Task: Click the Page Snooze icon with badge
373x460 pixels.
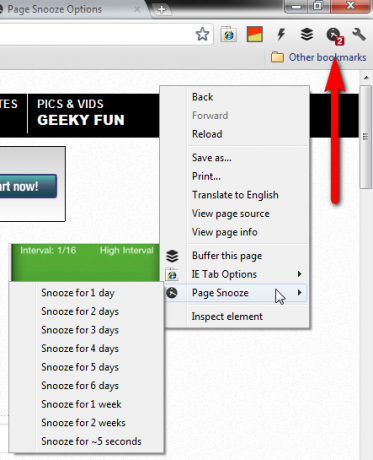Action: point(335,35)
